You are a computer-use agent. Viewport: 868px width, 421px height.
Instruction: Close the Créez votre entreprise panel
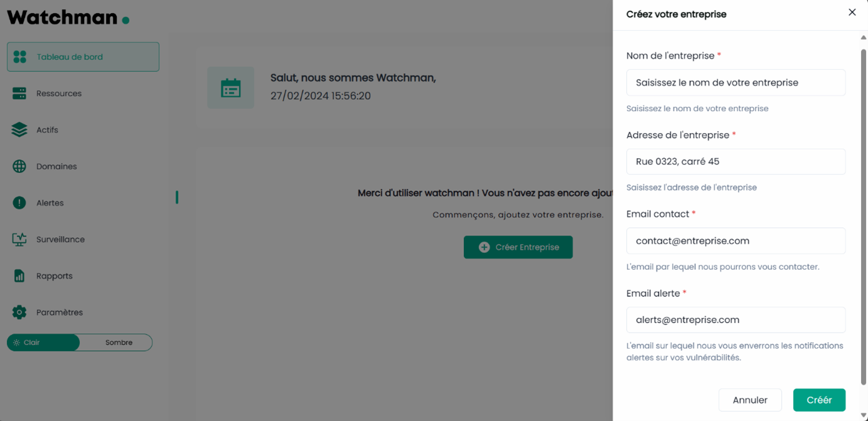[852, 13]
